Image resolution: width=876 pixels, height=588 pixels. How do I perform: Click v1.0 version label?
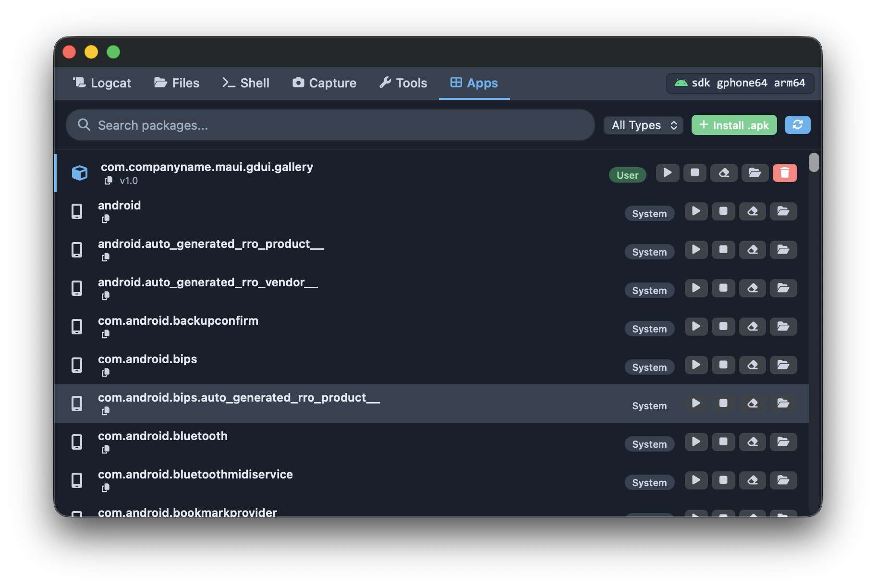(129, 181)
